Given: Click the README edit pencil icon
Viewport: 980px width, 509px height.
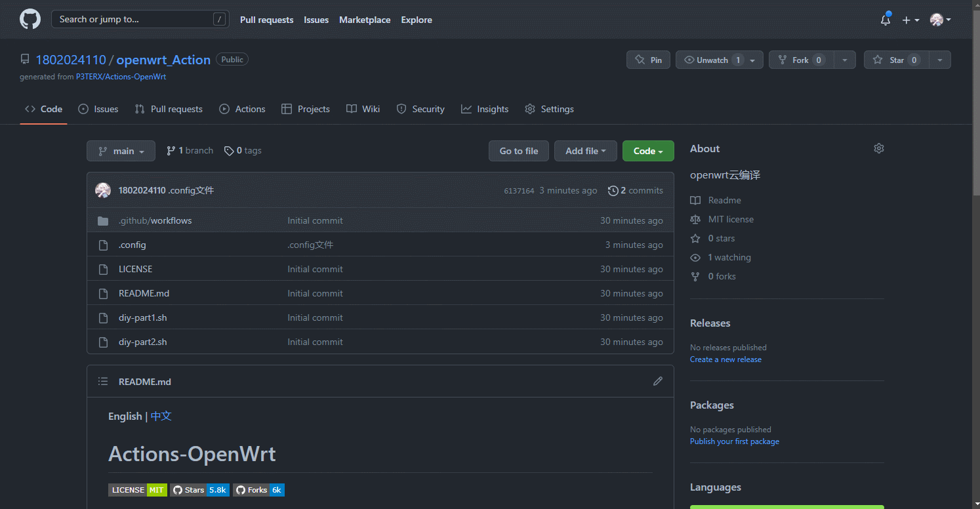Looking at the screenshot, I should point(658,381).
